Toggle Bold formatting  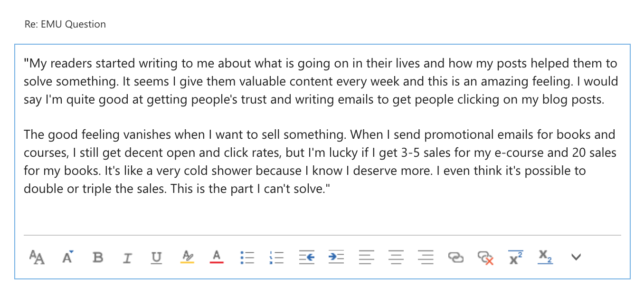point(98,258)
